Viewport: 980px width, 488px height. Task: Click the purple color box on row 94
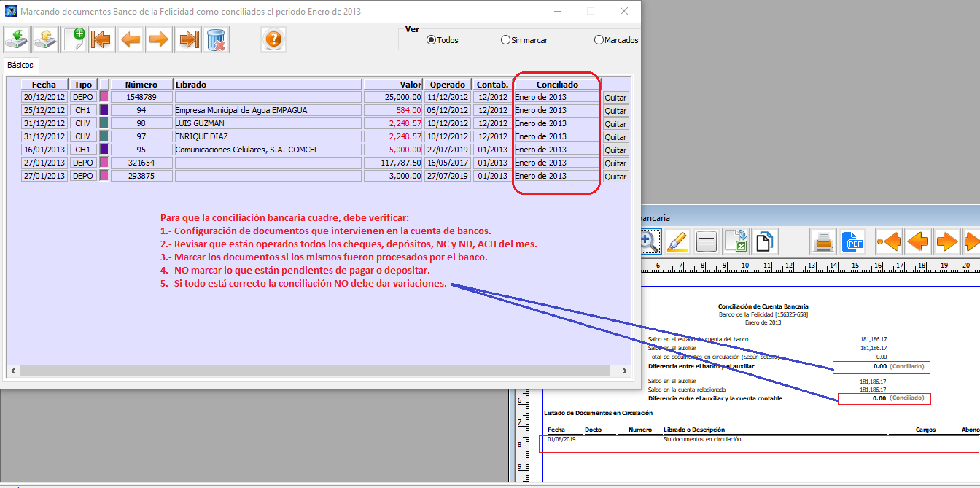tap(104, 110)
